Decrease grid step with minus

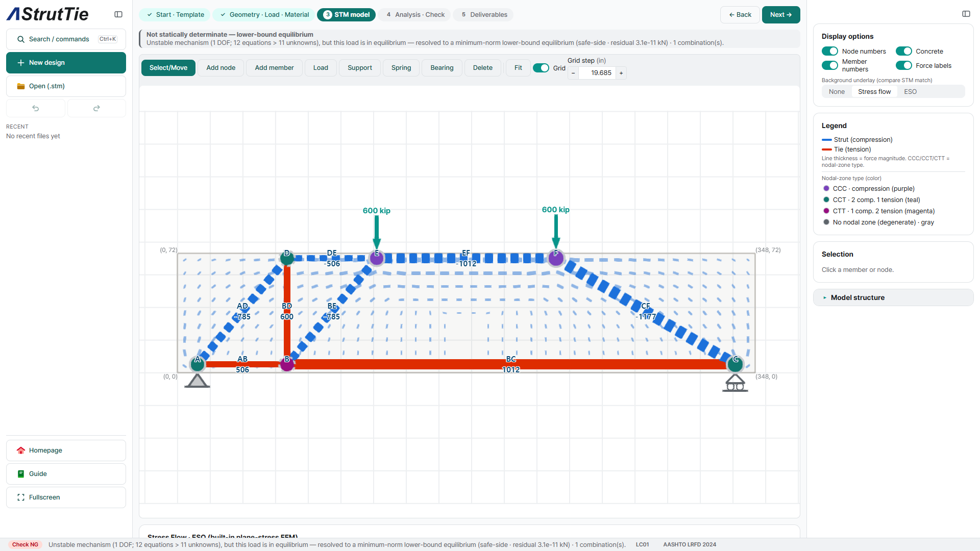(x=573, y=73)
